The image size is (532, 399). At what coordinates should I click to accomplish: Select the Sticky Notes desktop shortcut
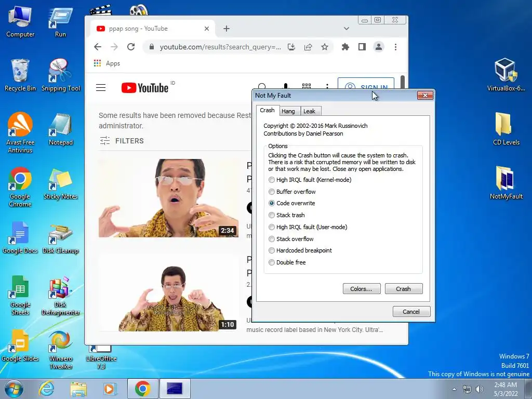point(60,184)
